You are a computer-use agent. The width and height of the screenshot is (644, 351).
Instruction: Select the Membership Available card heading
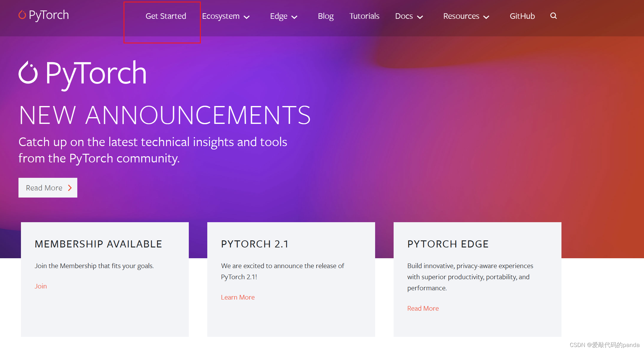point(98,244)
